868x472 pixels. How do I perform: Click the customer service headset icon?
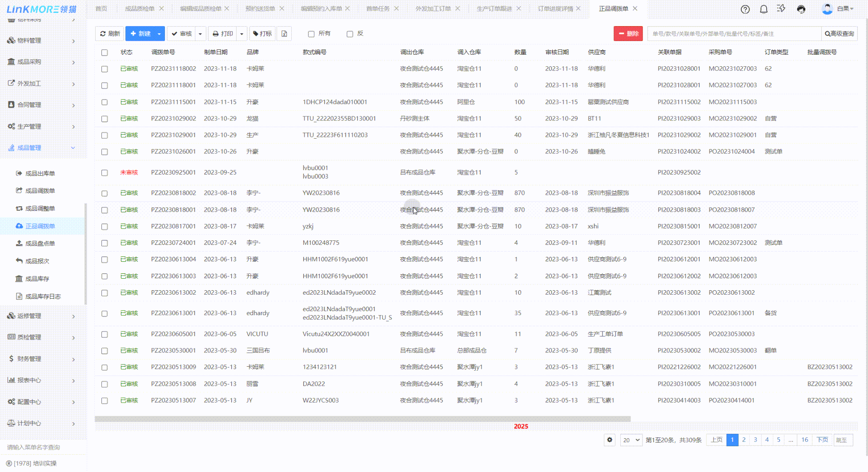(x=801, y=9)
